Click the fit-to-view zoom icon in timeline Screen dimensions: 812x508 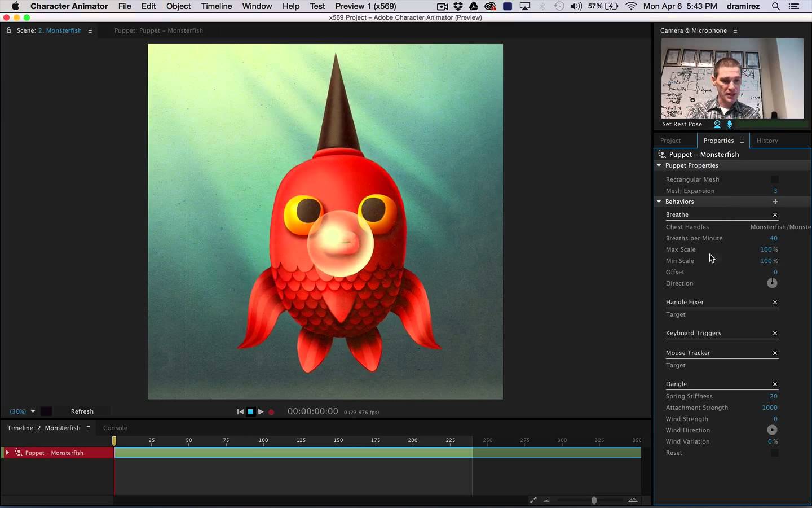point(533,500)
